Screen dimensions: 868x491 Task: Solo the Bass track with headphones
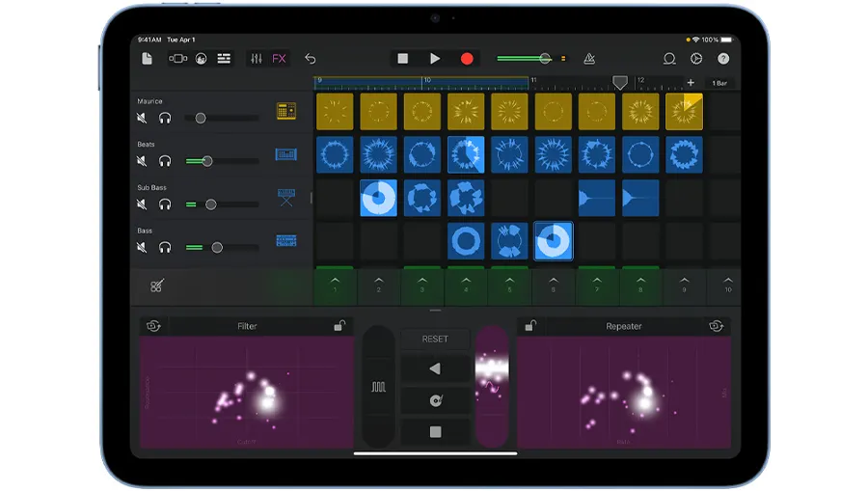click(164, 248)
